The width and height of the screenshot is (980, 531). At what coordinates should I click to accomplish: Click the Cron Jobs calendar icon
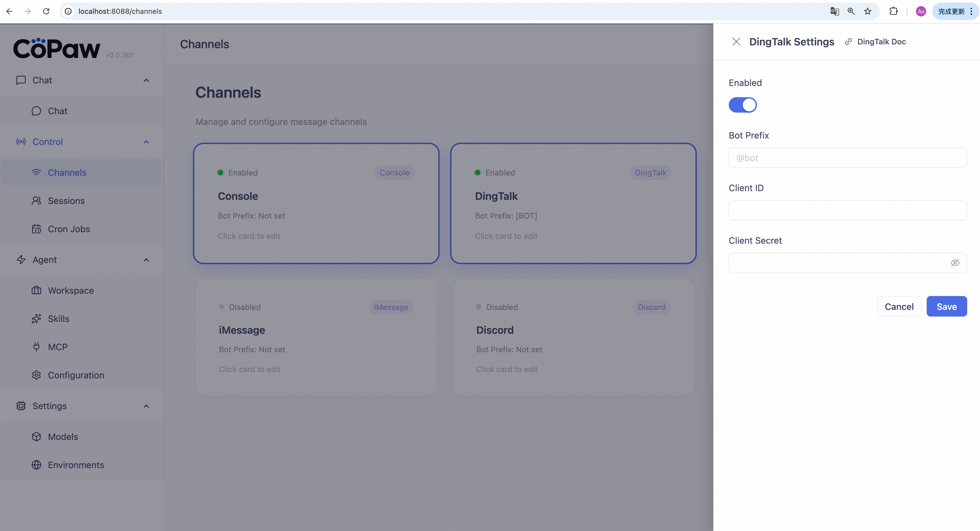pyautogui.click(x=36, y=229)
